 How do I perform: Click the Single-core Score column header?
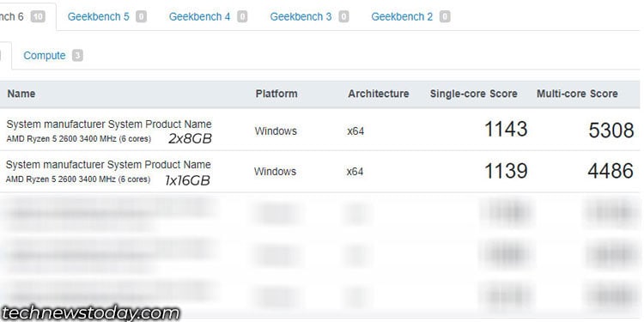tap(473, 94)
